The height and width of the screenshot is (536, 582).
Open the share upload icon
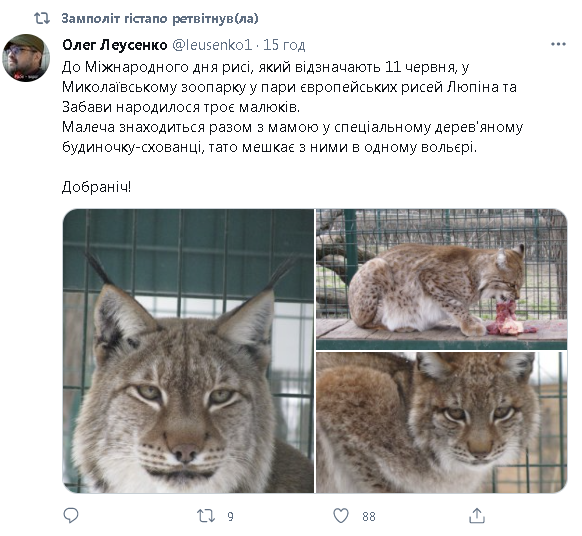pos(477,516)
